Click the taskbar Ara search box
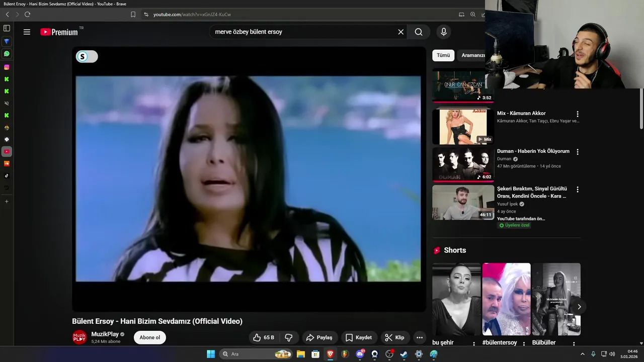 (x=257, y=354)
